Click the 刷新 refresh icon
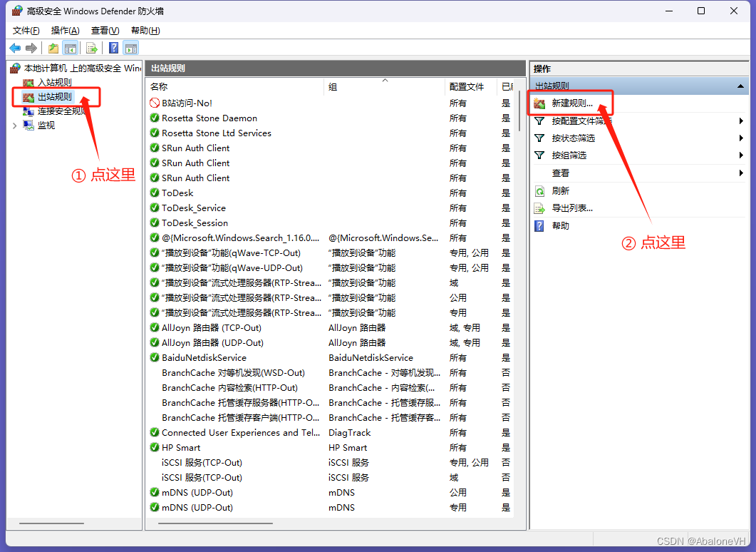The height and width of the screenshot is (552, 756). pos(539,191)
